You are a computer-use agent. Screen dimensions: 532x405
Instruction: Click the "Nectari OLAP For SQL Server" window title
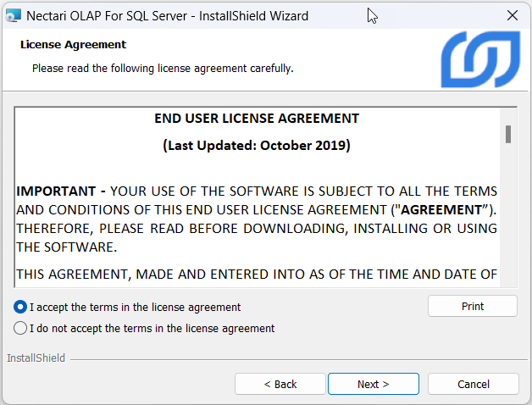point(167,15)
